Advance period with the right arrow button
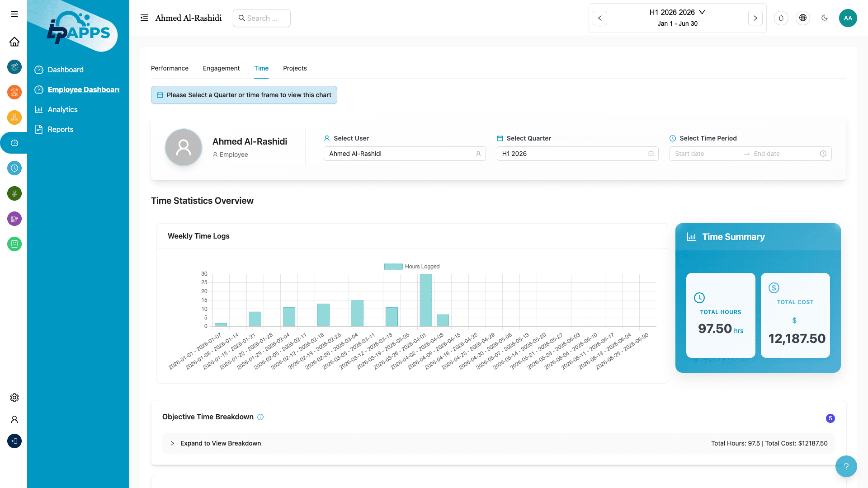The height and width of the screenshot is (488, 868). [x=755, y=18]
